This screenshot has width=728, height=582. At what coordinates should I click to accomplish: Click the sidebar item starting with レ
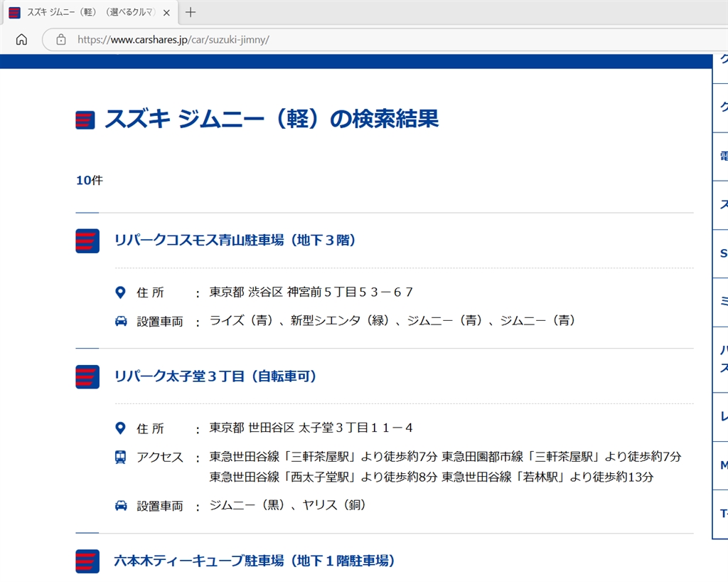tap(720, 417)
